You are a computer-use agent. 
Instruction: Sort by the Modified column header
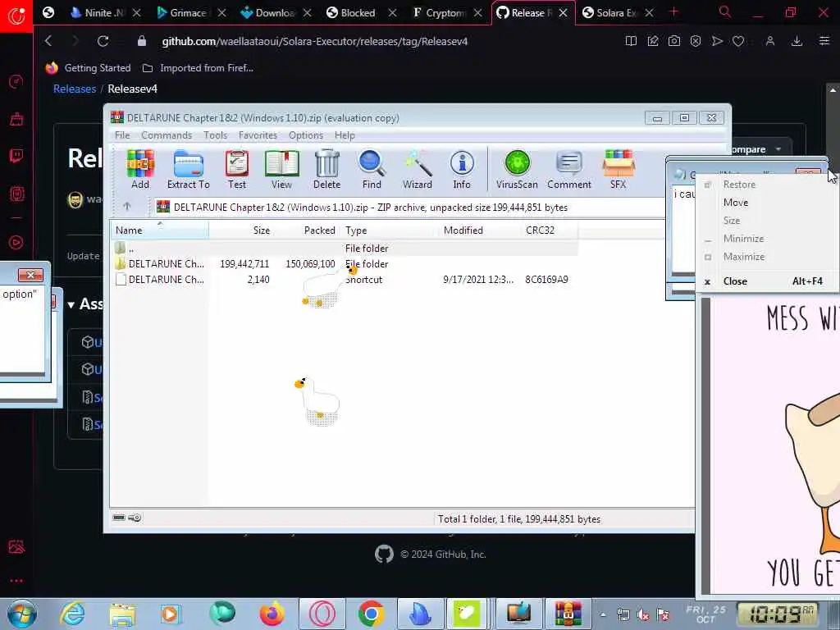[x=479, y=231]
